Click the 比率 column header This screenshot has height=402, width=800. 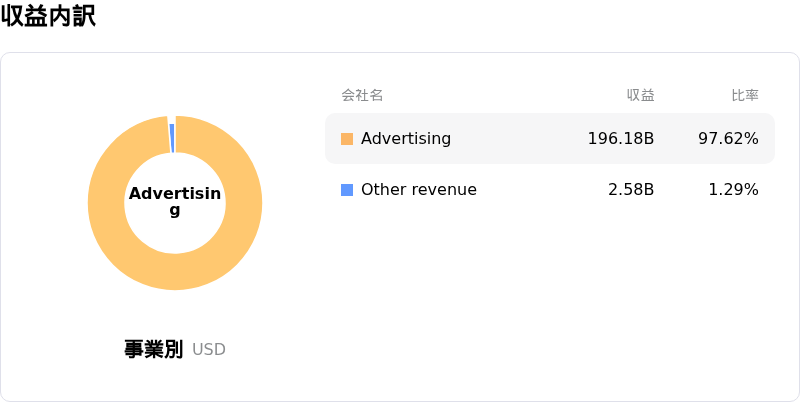coord(745,95)
